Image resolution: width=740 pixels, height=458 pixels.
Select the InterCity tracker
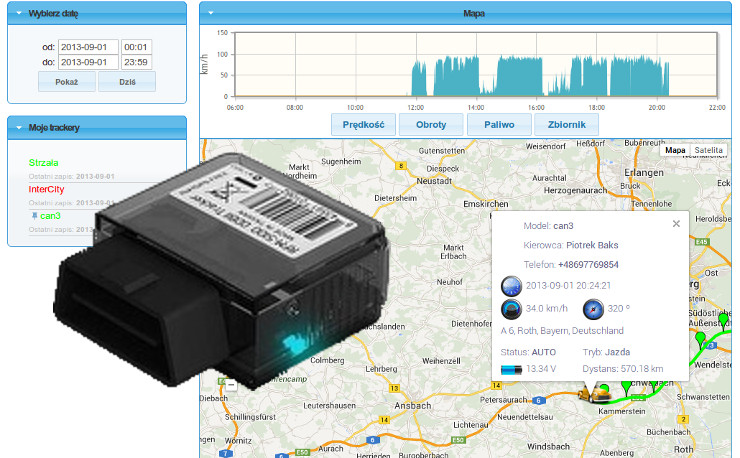tap(46, 189)
